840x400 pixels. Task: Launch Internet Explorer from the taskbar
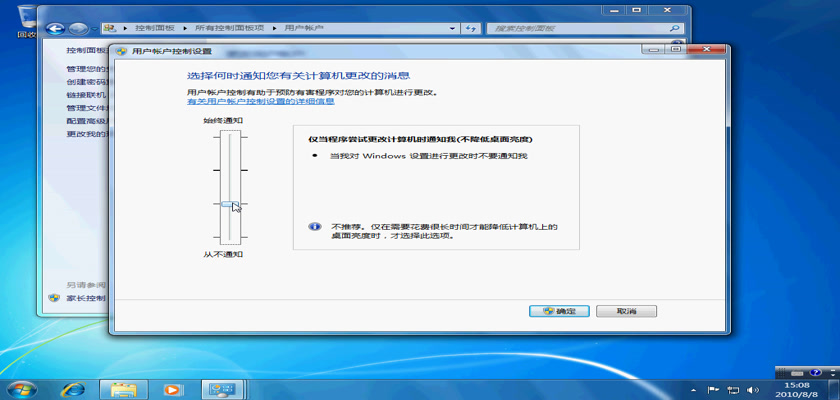73,388
